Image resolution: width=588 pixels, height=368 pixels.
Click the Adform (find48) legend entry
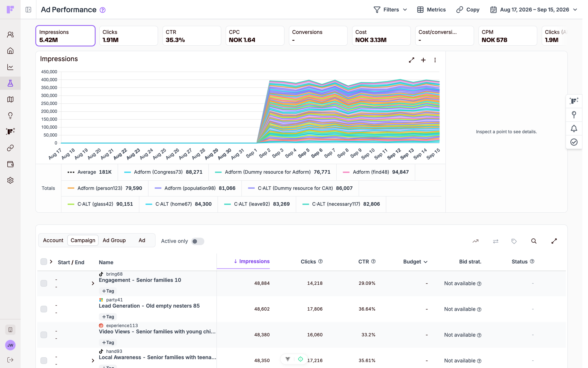(375, 172)
